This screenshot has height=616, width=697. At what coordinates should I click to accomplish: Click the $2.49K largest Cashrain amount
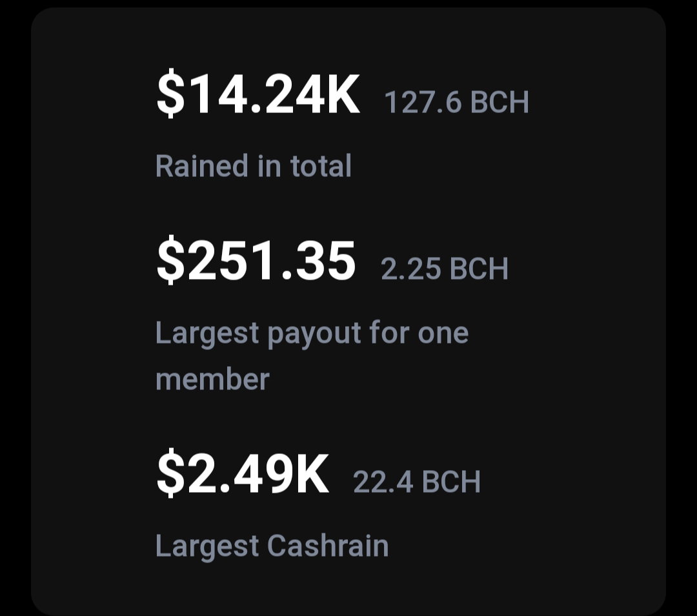243,473
